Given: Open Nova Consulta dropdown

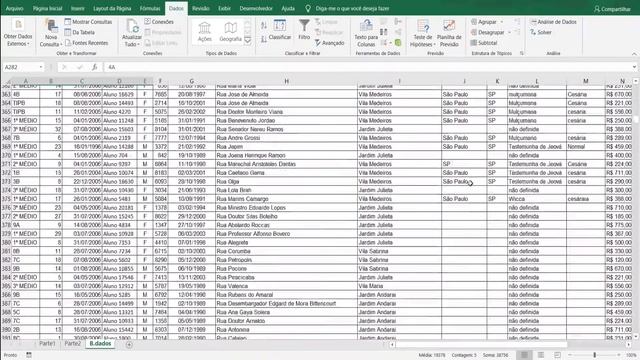Looking at the screenshot, I should (51, 33).
